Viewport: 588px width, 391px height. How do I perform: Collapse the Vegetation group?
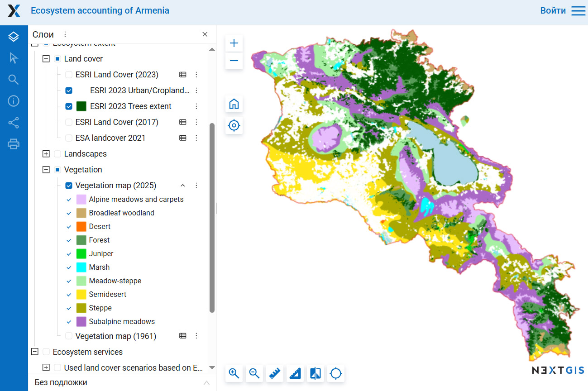(46, 170)
